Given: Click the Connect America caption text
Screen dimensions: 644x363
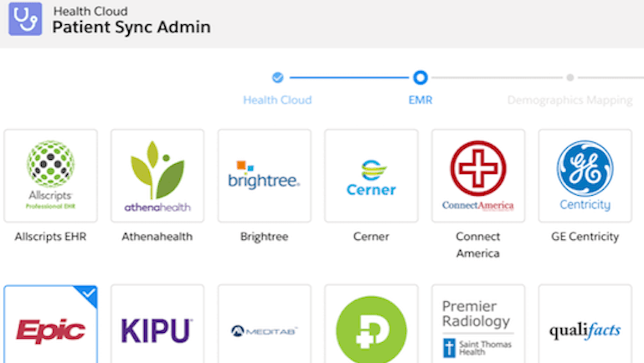Looking at the screenshot, I should (x=478, y=245).
